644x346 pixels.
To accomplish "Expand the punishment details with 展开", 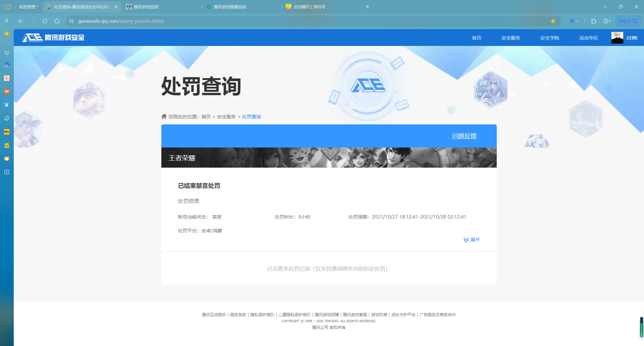I will tap(472, 240).
